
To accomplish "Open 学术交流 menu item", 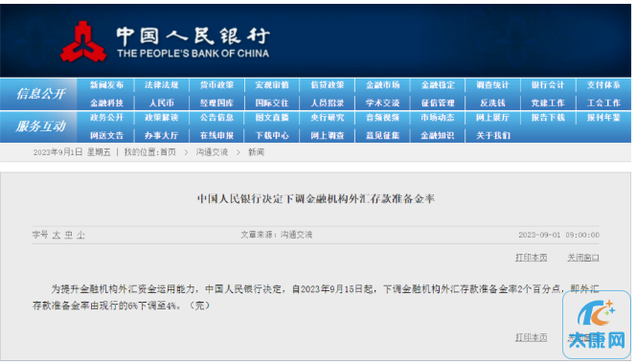I will (x=382, y=103).
